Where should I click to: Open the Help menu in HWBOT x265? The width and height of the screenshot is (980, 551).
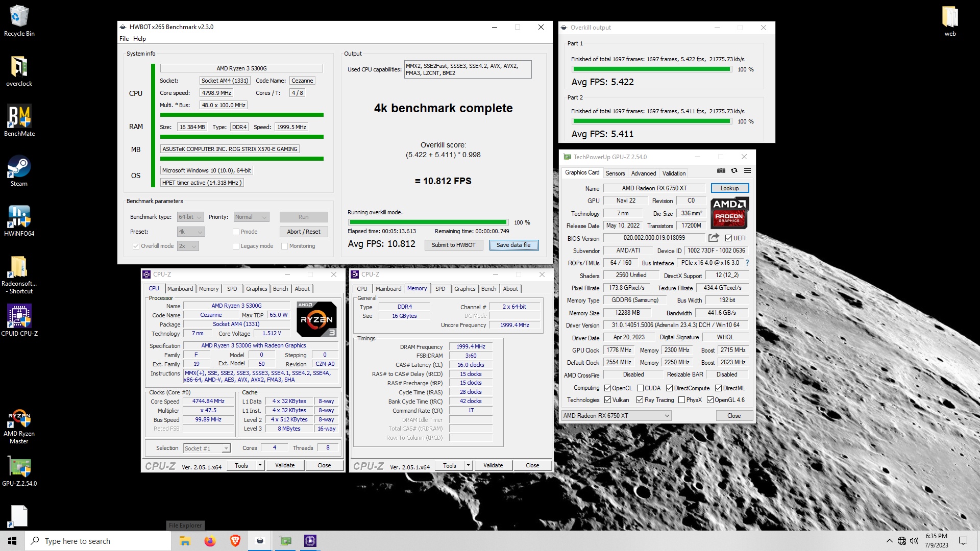click(139, 39)
